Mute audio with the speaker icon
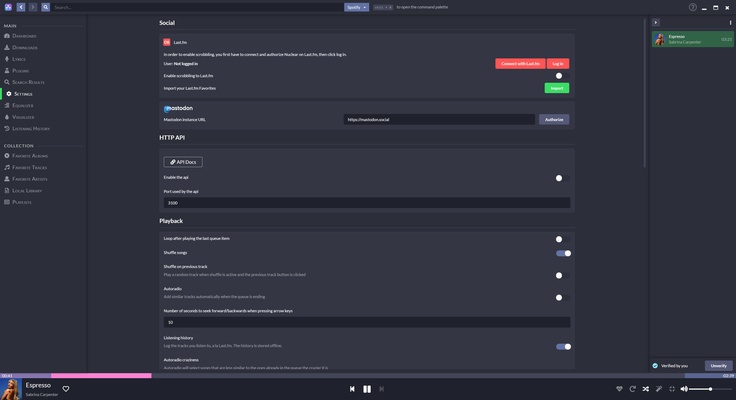Image resolution: width=736 pixels, height=400 pixels. click(x=684, y=389)
